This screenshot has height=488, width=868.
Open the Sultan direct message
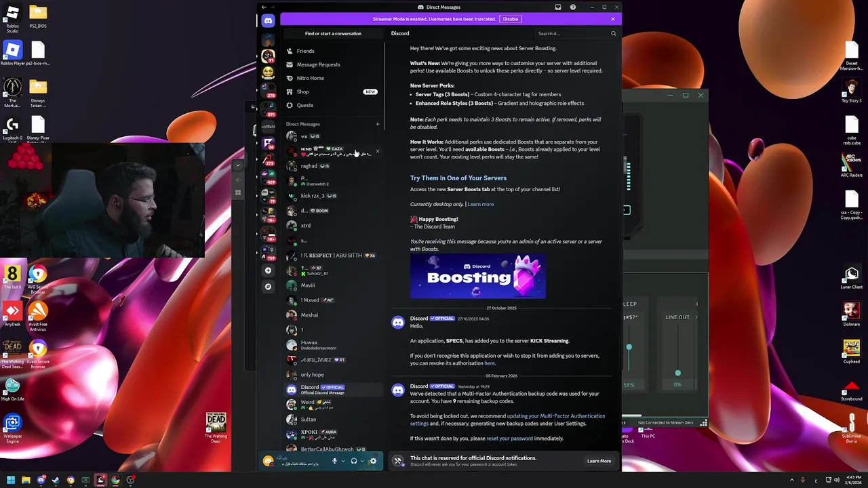pyautogui.click(x=333, y=420)
